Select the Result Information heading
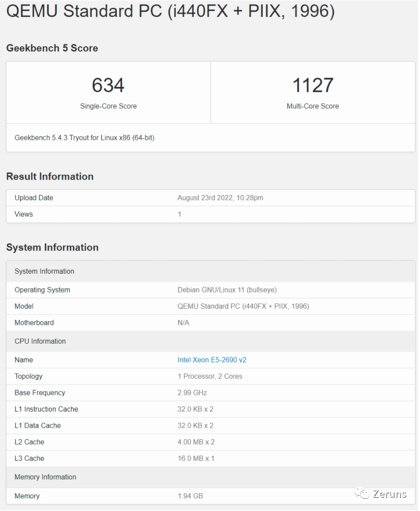This screenshot has width=420, height=511. click(x=50, y=176)
